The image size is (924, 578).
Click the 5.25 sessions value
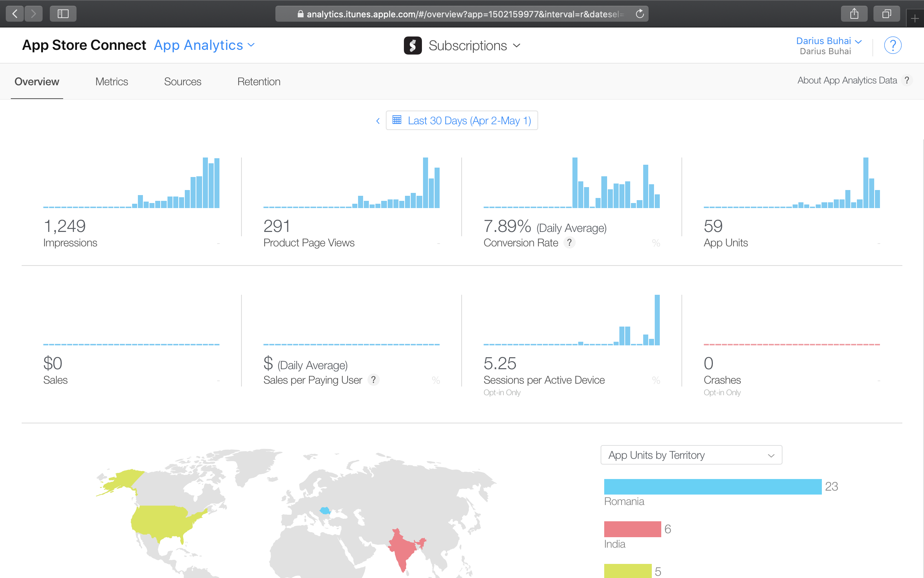(500, 363)
